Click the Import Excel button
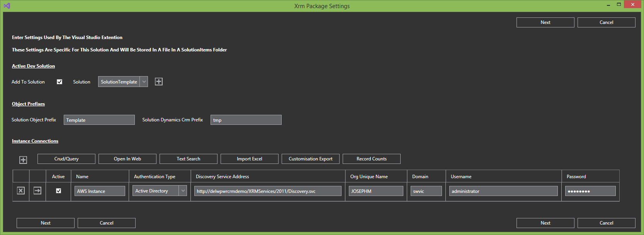This screenshot has height=235, width=644. point(250,159)
